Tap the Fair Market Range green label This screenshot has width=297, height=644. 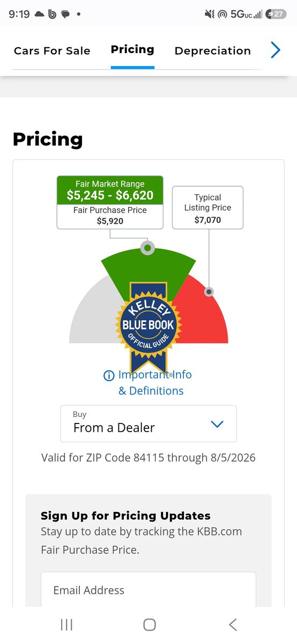[x=110, y=190]
